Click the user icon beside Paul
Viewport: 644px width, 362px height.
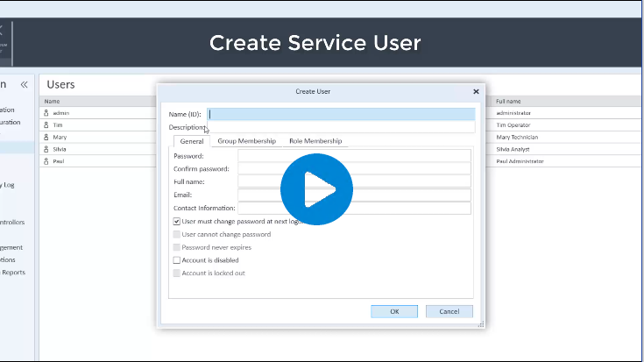(x=46, y=161)
